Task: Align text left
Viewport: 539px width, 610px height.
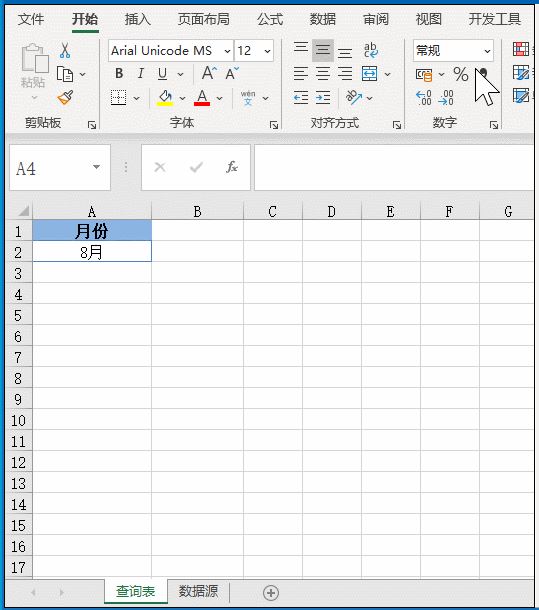Action: click(x=301, y=74)
